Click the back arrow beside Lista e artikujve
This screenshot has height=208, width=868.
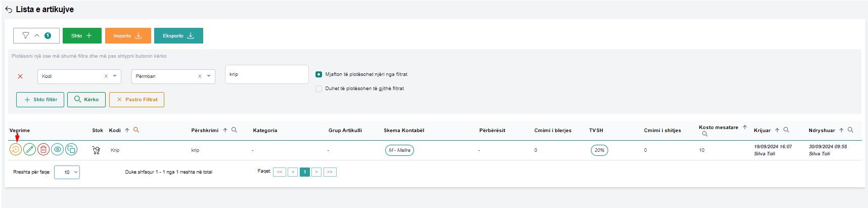[9, 10]
